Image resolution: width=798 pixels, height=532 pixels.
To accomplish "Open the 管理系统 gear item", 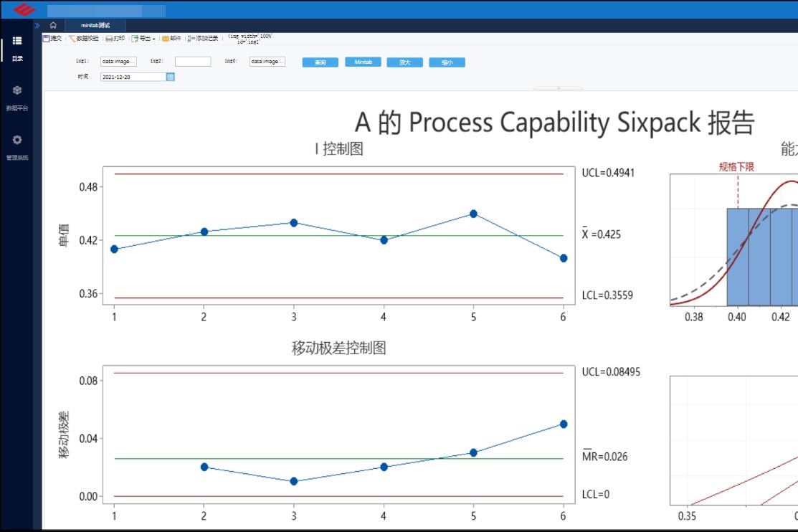I will tap(17, 147).
